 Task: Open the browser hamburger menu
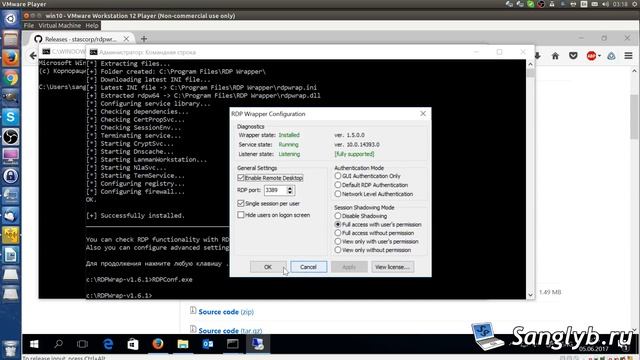coord(628,56)
